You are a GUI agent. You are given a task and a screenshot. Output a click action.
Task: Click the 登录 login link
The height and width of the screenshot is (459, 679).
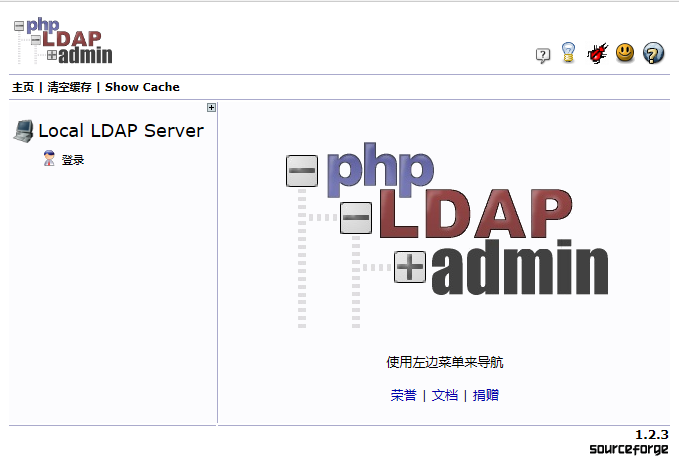coord(73,160)
